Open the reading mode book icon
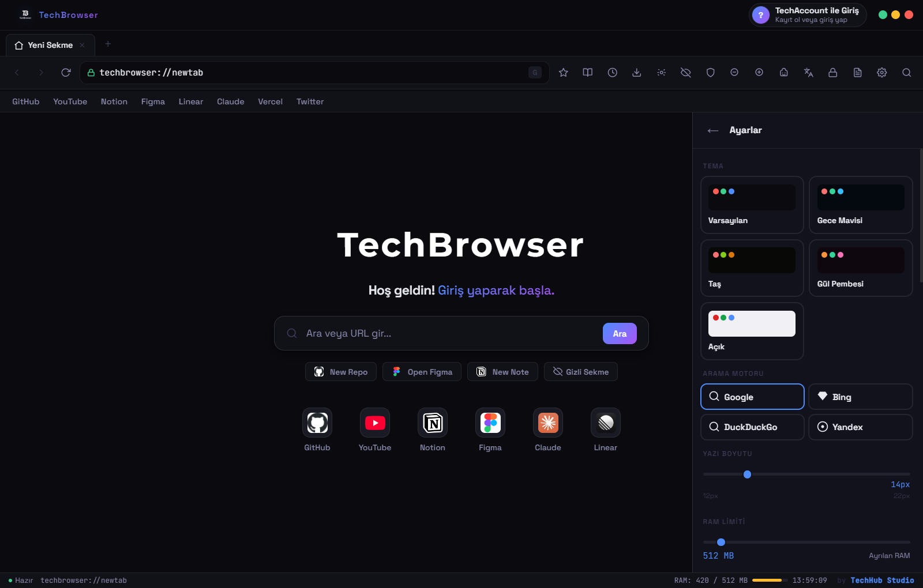Image resolution: width=923 pixels, height=588 pixels. (x=588, y=73)
